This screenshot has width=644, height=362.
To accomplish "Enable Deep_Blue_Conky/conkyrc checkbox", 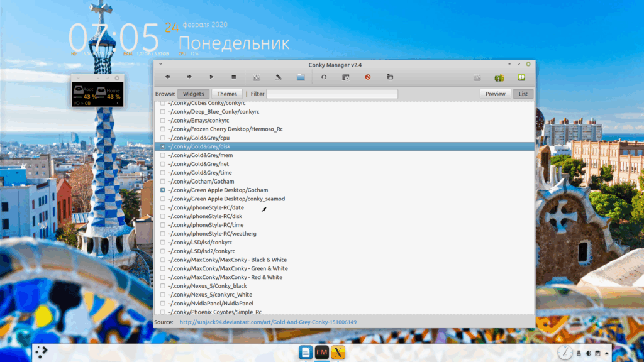I will (x=163, y=112).
